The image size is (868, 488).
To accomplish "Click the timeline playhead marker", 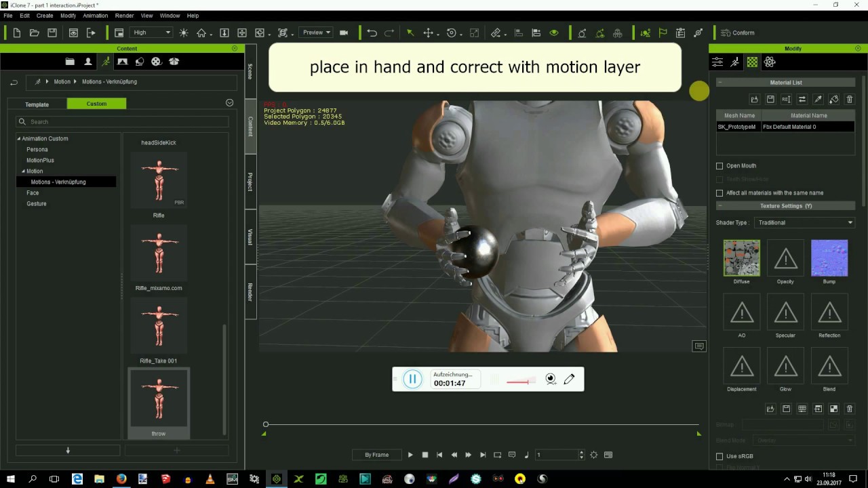I will point(266,424).
